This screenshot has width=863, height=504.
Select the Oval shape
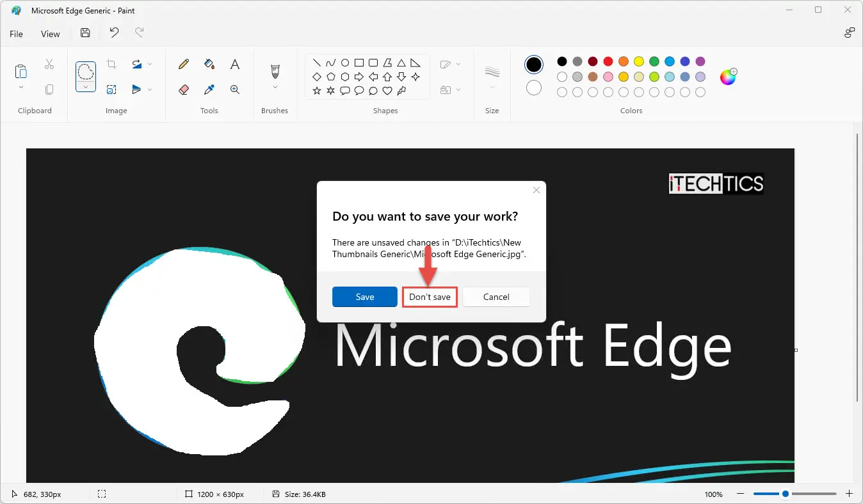click(x=345, y=63)
